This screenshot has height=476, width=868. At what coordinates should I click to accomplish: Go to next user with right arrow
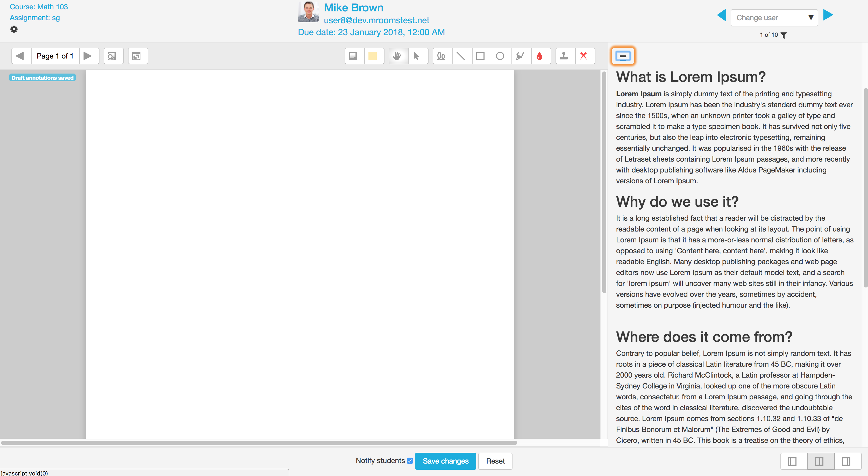[x=829, y=15]
